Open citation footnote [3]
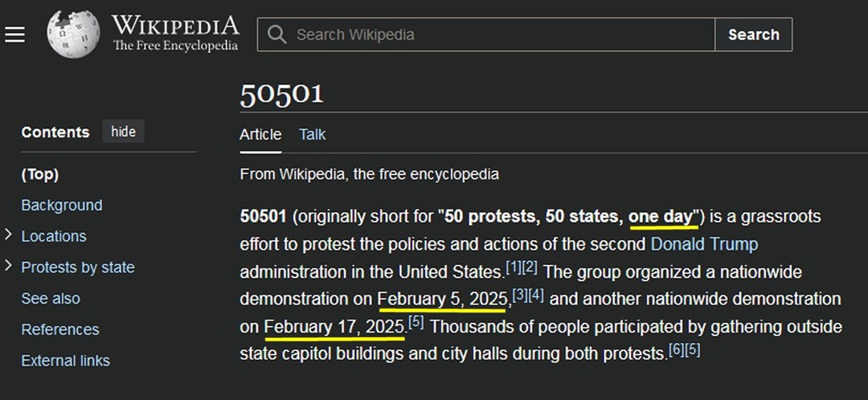This screenshot has width=868, height=400. point(520,296)
